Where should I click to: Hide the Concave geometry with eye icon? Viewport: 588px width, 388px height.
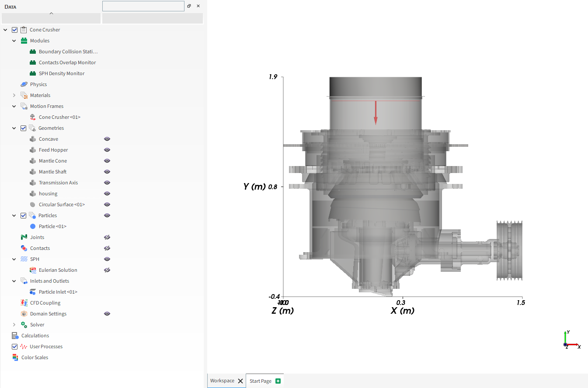click(x=107, y=139)
